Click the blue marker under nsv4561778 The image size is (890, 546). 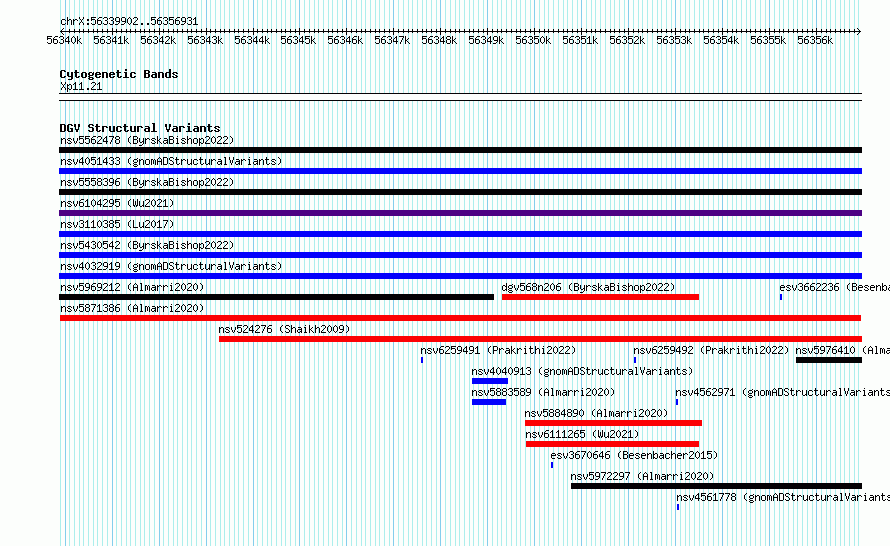tap(678, 507)
